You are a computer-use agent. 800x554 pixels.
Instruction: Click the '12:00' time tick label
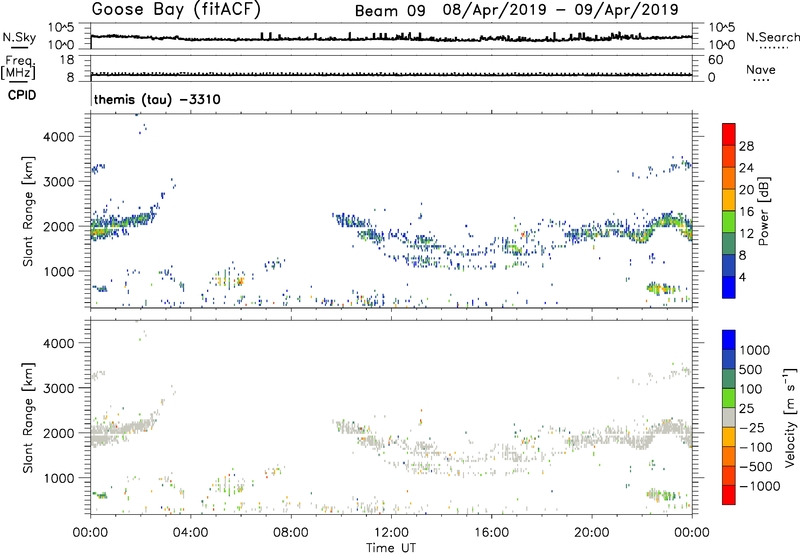pos(391,533)
